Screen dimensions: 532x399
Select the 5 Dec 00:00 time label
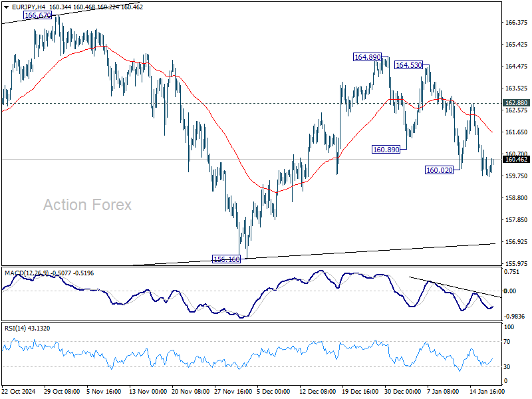pyautogui.click(x=273, y=391)
